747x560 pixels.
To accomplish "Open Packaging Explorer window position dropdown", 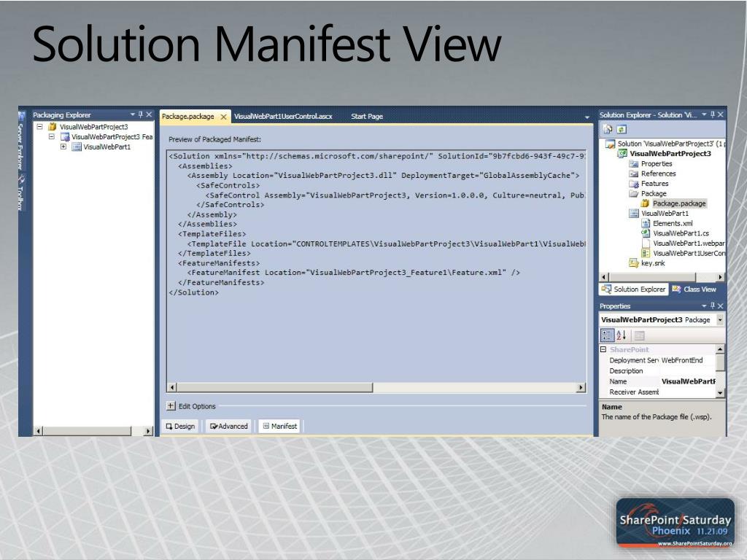I will pos(133,114).
